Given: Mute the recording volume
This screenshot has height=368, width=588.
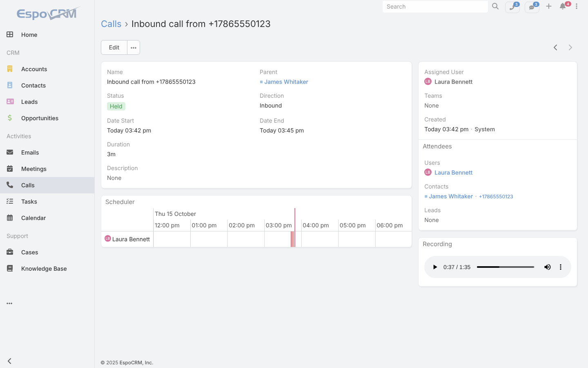Looking at the screenshot, I should [x=548, y=267].
